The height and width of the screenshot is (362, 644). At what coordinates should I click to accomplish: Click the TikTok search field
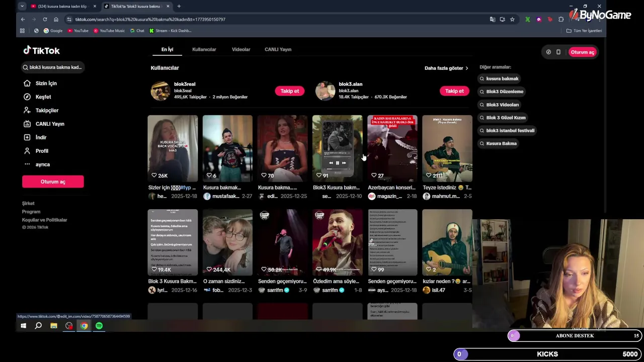[52, 67]
